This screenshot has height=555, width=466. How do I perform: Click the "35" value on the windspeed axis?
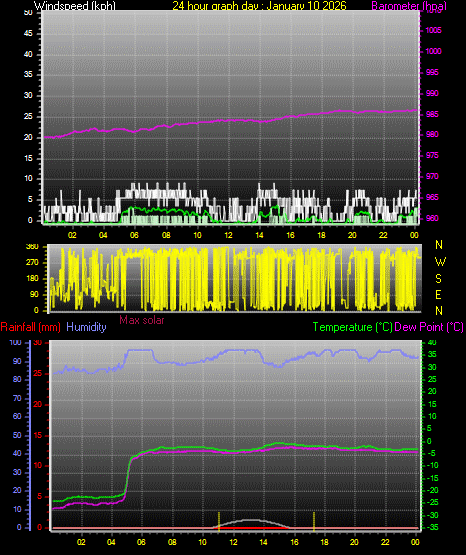coord(28,74)
